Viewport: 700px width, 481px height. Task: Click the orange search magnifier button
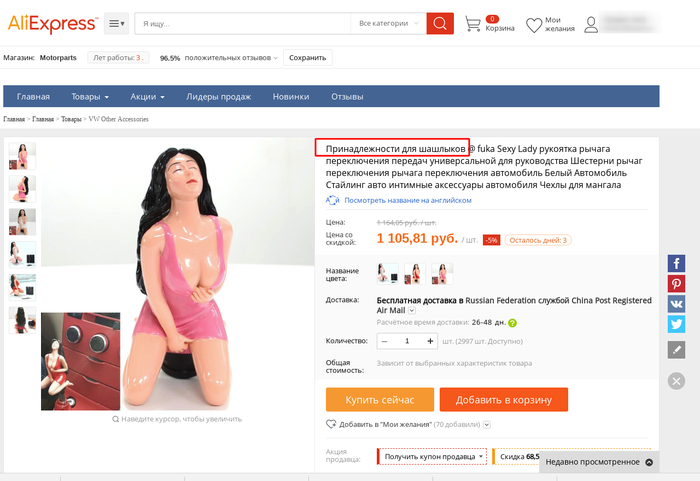point(440,23)
